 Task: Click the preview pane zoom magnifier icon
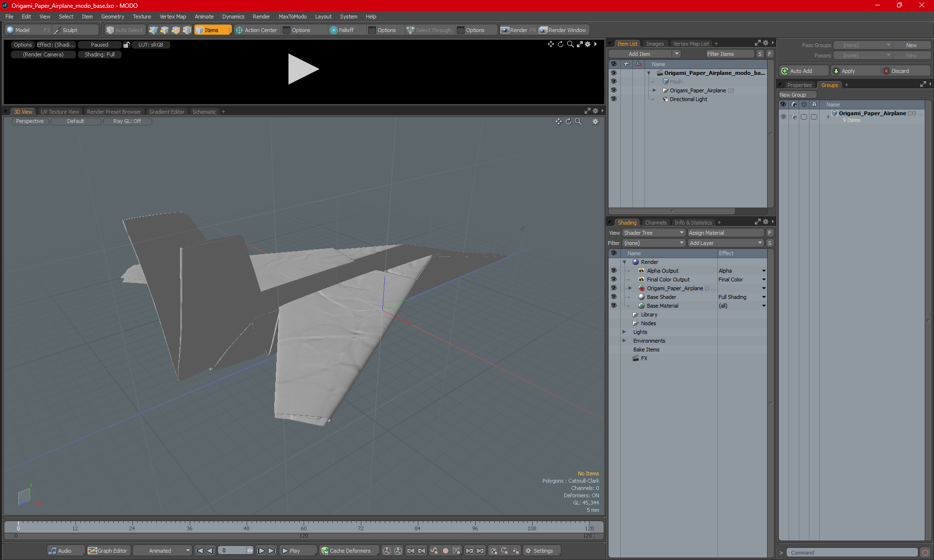click(x=570, y=44)
